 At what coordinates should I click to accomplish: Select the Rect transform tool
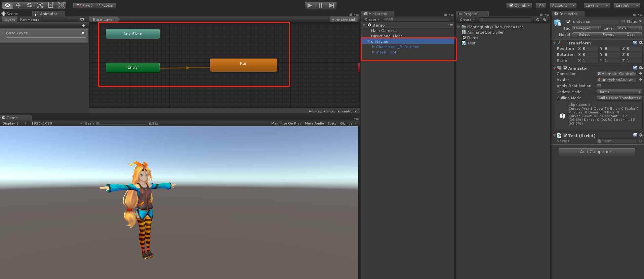point(50,5)
